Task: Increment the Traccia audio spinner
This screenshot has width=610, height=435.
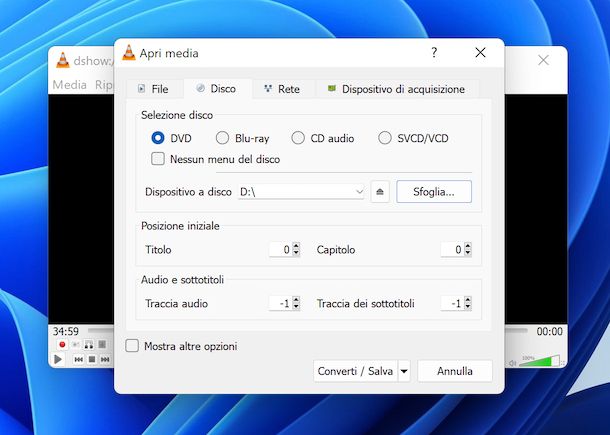Action: click(x=296, y=300)
